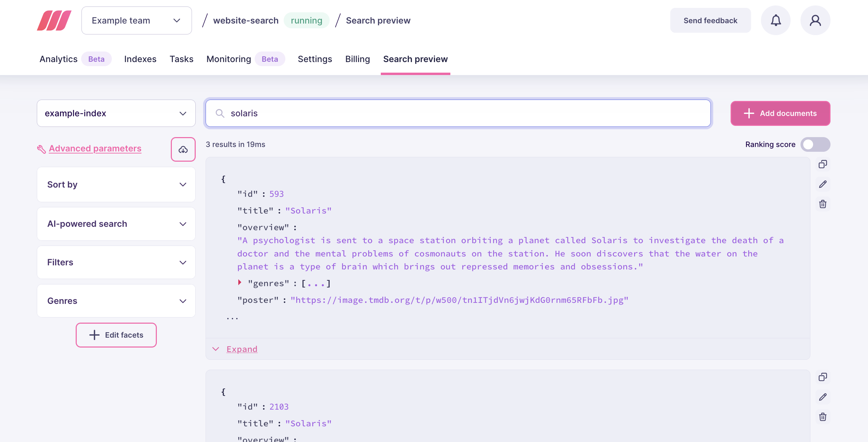Switch to the Billing tab
Viewport: 868px width, 442px height.
(358, 59)
